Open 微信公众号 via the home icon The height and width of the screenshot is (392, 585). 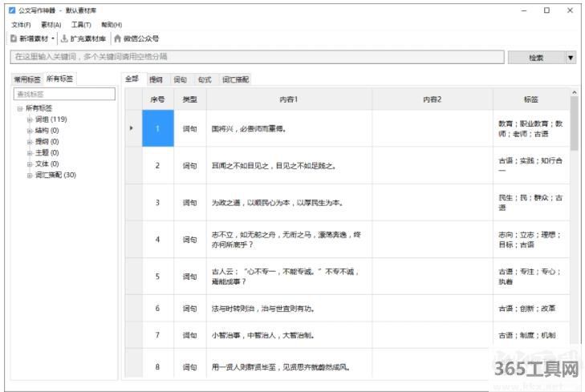[117, 38]
